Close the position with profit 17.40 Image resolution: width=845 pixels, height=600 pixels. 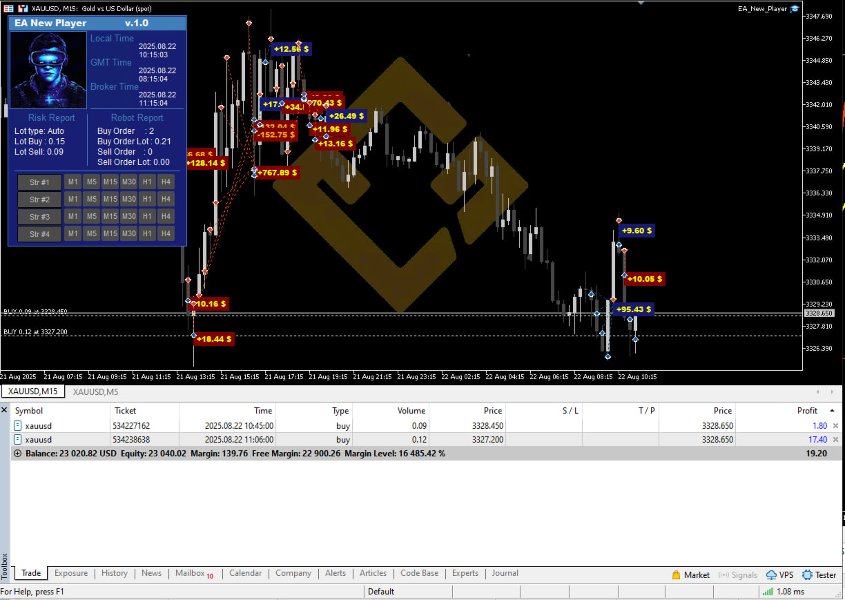tap(836, 440)
